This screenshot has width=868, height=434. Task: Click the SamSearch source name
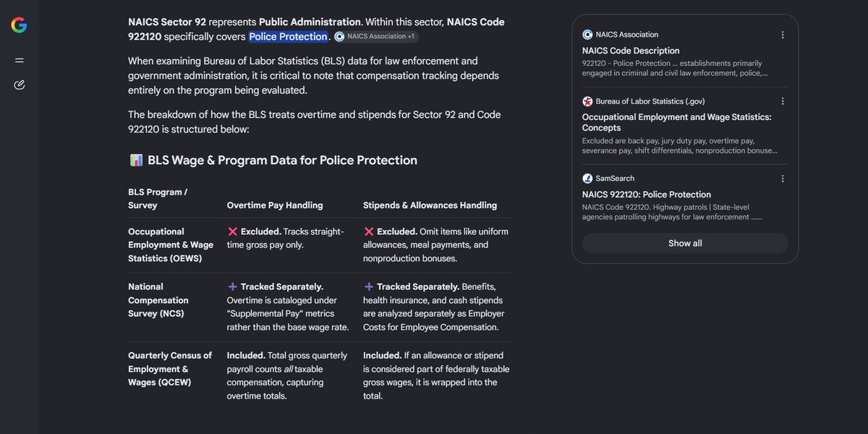pyautogui.click(x=615, y=178)
